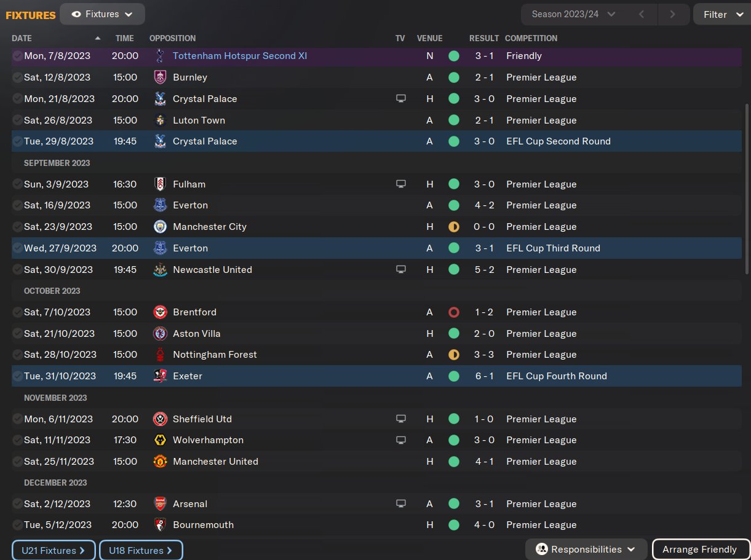Image resolution: width=751 pixels, height=560 pixels.
Task: Open the Fixtures view dropdown
Action: pos(102,14)
